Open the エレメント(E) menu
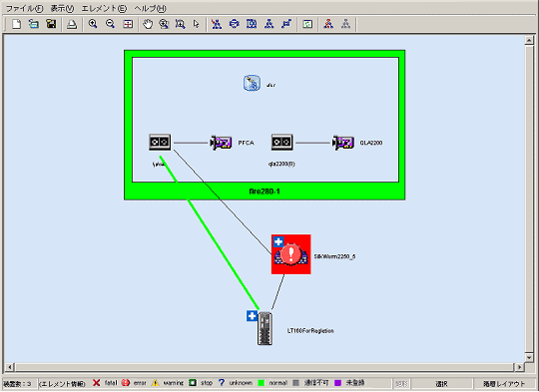This screenshot has width=539, height=392. click(x=104, y=8)
